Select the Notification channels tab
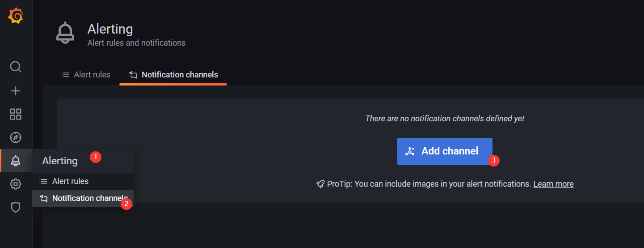This screenshot has width=644, height=248. [x=173, y=75]
